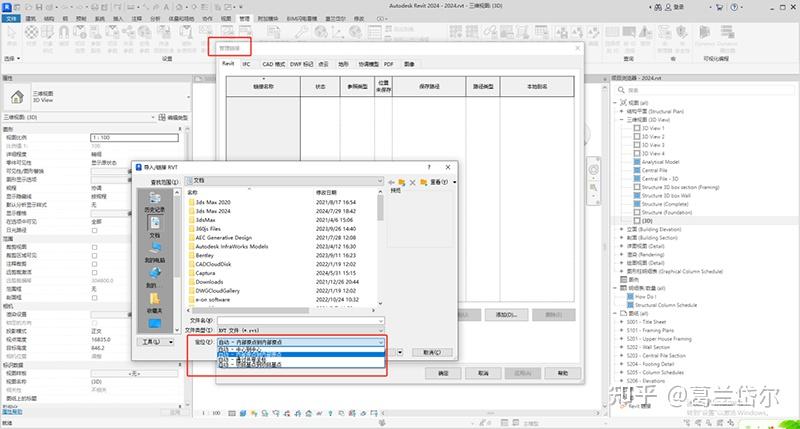Screen dimensions: 800x429
Task: Click Properties help link at panel bottom
Action: (13, 411)
